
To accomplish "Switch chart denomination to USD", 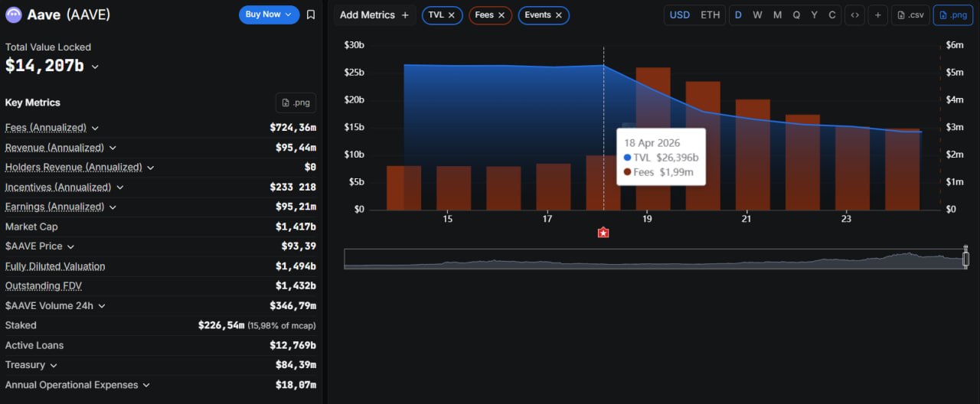I will point(679,15).
